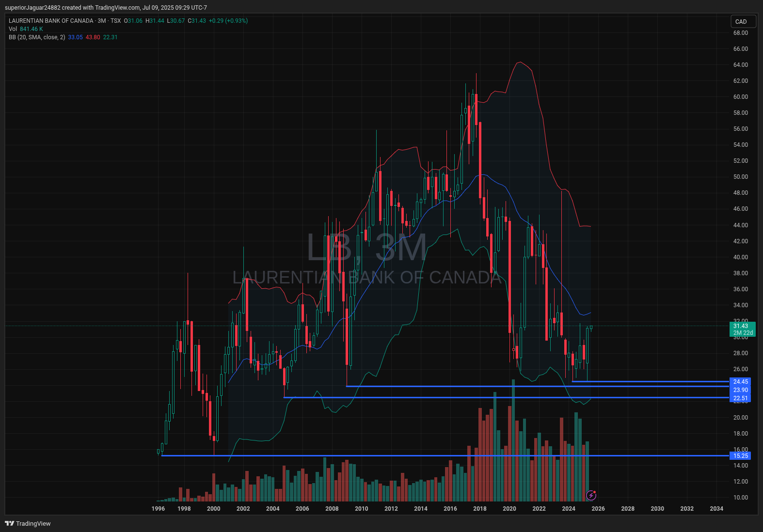Select the 24.45 blue price label

tap(740, 382)
